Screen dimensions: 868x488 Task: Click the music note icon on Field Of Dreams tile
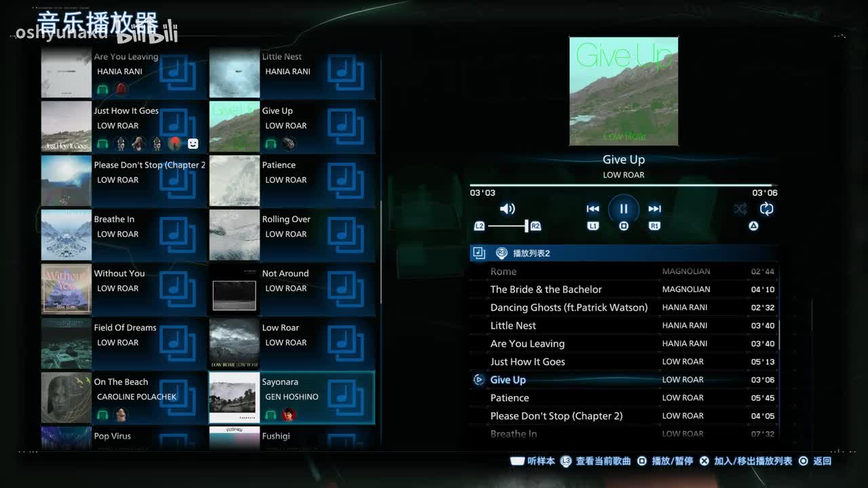coord(177,344)
